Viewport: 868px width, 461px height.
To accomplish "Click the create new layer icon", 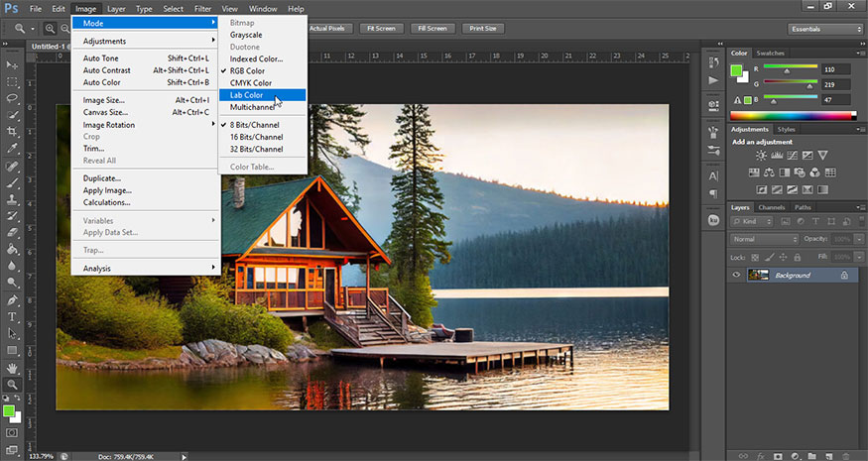I will 831,455.
